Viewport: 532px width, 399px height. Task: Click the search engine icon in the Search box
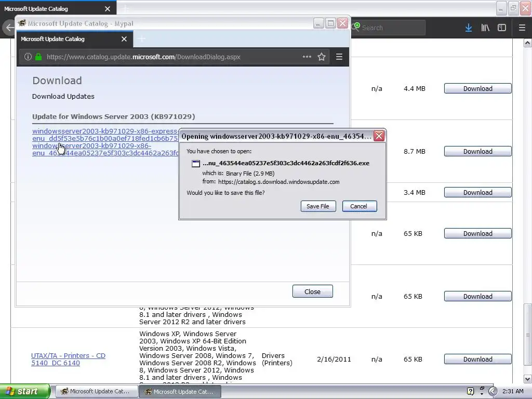click(355, 27)
